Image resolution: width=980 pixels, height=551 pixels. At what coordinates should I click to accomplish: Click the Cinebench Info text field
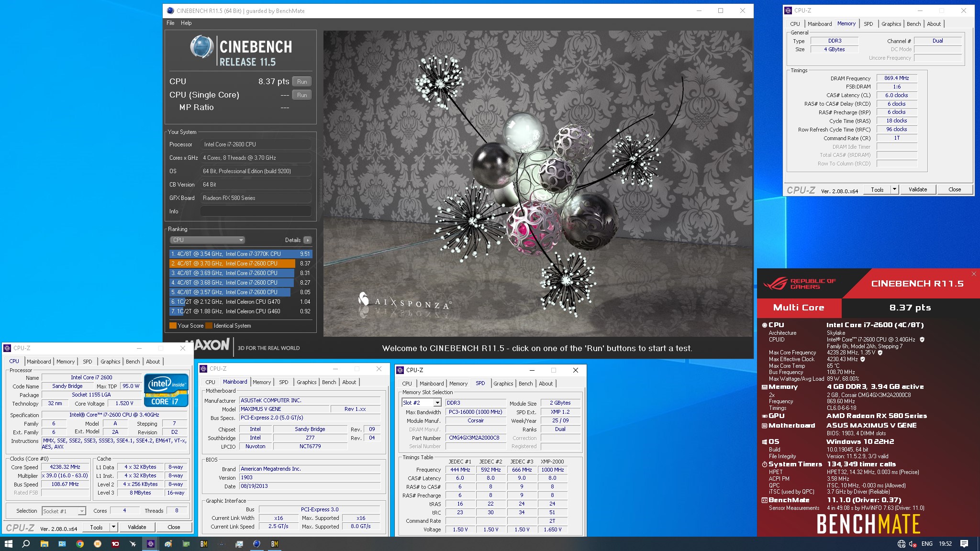pos(256,211)
